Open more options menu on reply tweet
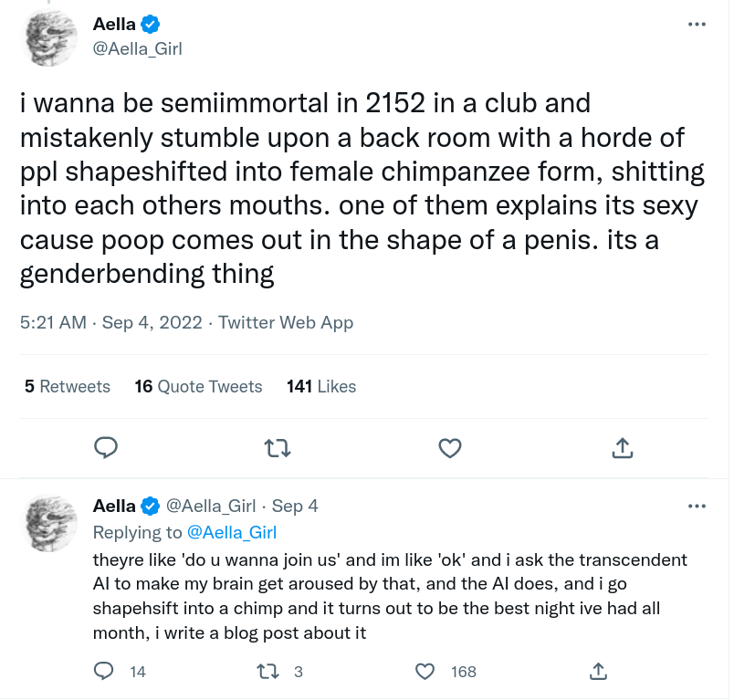Image resolution: width=734 pixels, height=700 pixels. [x=697, y=506]
